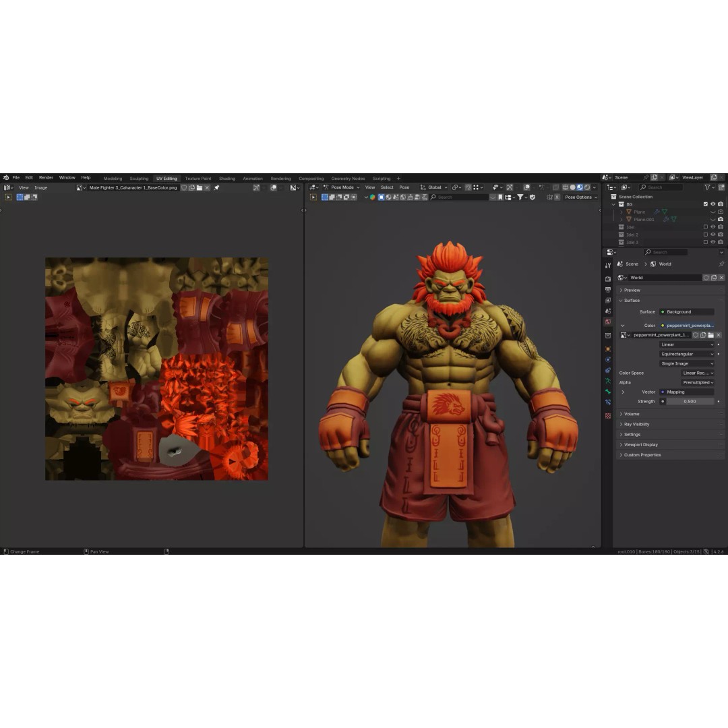
Task: Open the Bone Constraints properties tab
Action: [608, 402]
